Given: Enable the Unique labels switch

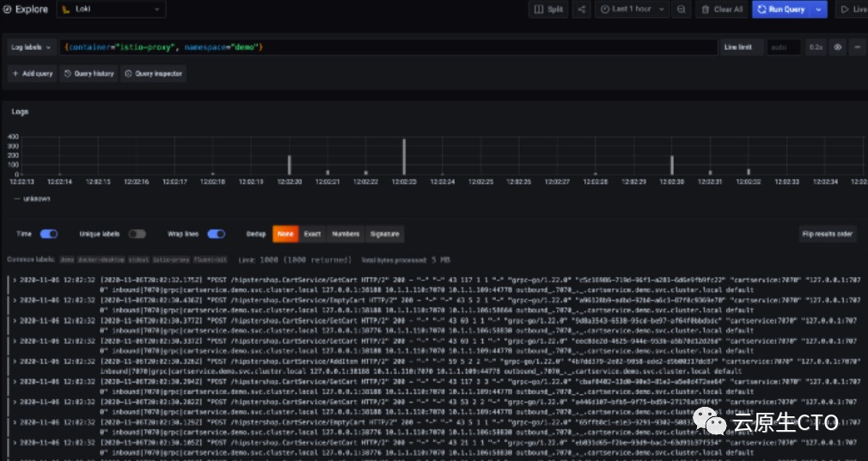Looking at the screenshot, I should 138,234.
